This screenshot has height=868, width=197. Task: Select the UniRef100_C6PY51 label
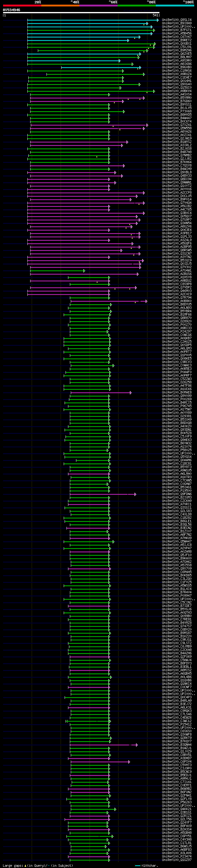[x=177, y=836]
